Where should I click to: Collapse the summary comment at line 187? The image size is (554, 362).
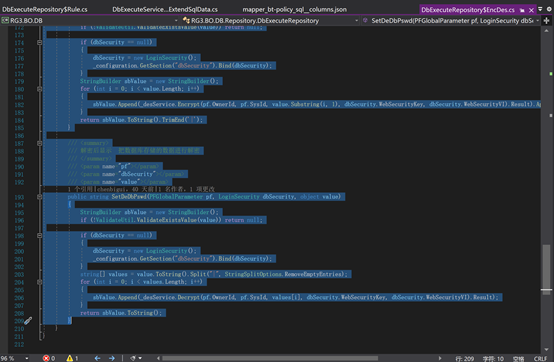(40, 143)
